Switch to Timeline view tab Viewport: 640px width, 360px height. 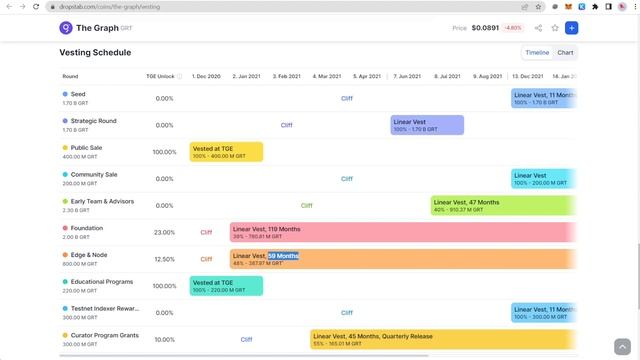coord(537,53)
